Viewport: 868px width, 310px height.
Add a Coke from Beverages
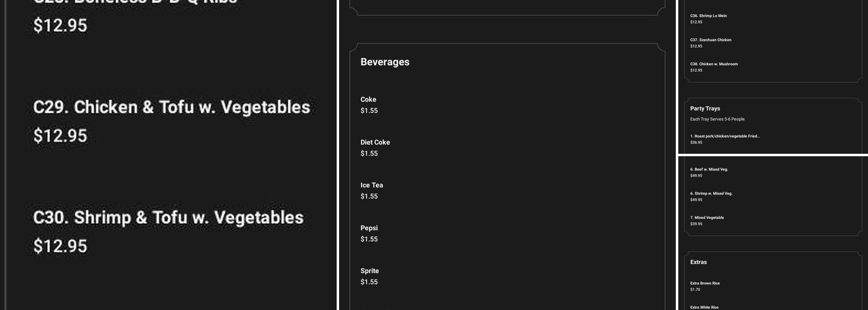coord(368,100)
